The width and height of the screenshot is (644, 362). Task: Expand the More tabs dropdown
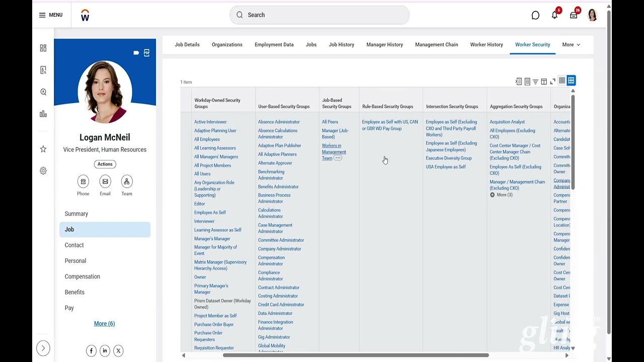pos(571,45)
